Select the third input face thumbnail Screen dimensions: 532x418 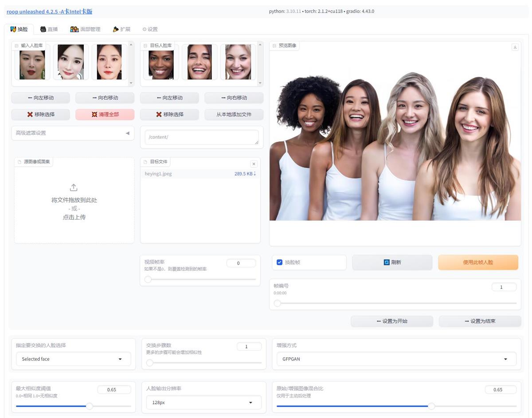109,62
